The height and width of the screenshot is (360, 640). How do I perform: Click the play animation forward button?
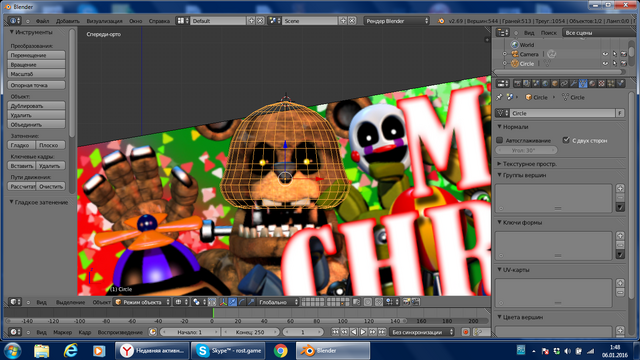coord(363,332)
